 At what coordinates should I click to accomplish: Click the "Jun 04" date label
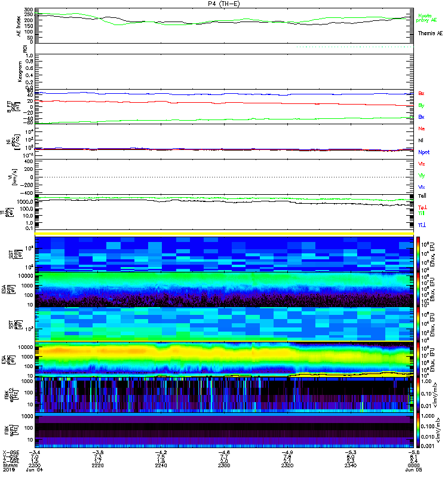pos(34,470)
